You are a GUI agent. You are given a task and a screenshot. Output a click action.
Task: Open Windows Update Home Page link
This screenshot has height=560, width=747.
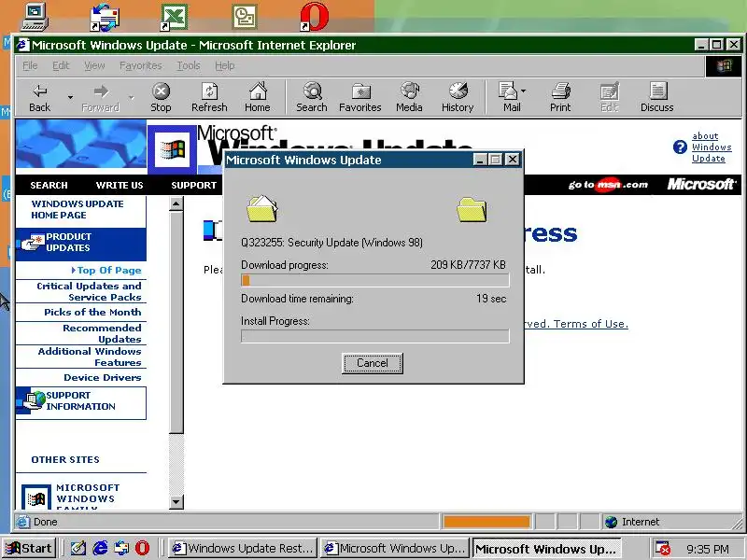pyautogui.click(x=78, y=209)
